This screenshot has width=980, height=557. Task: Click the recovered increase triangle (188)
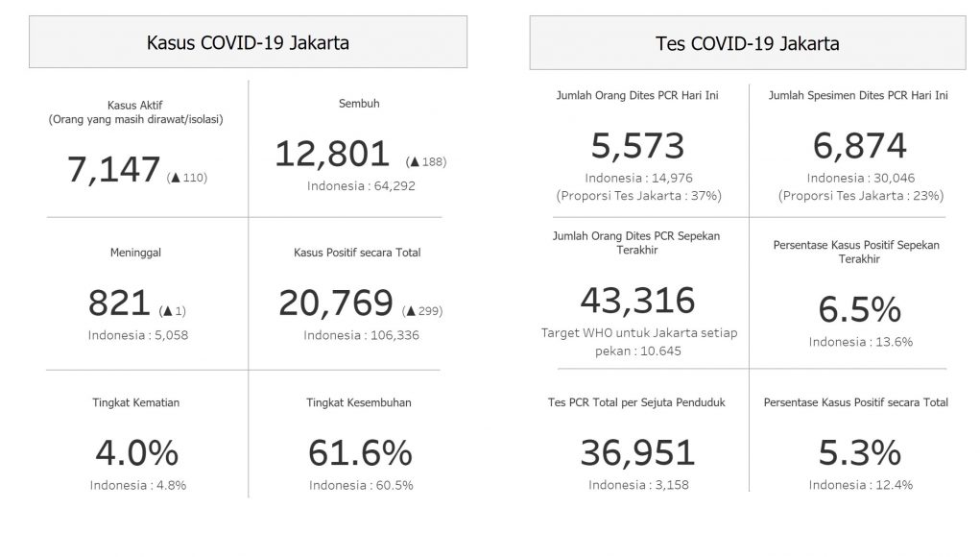(413, 162)
